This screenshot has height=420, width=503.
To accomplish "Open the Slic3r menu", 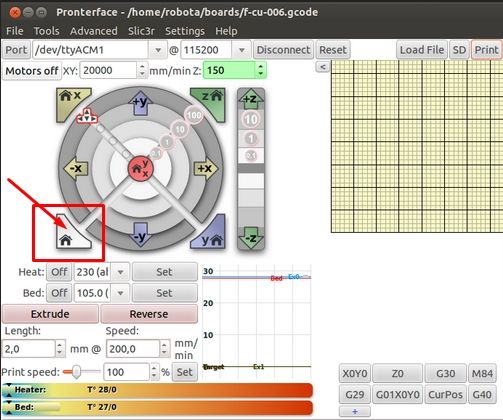I will (x=141, y=31).
